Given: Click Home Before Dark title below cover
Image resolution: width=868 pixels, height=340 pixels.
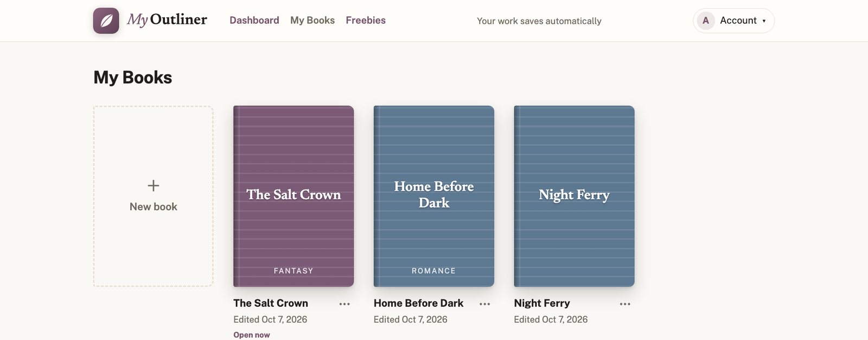Looking at the screenshot, I should (x=418, y=303).
